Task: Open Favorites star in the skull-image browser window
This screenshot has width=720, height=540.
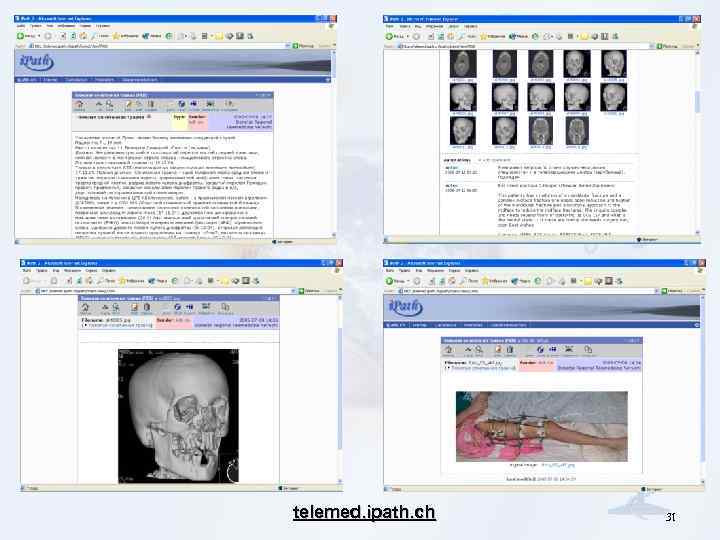Action: [123, 281]
